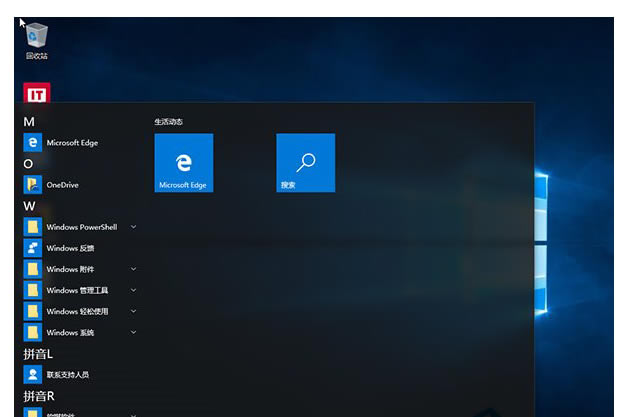Open the 搜索 search tile
Image resolution: width=636 pixels, height=417 pixels.
tap(306, 163)
